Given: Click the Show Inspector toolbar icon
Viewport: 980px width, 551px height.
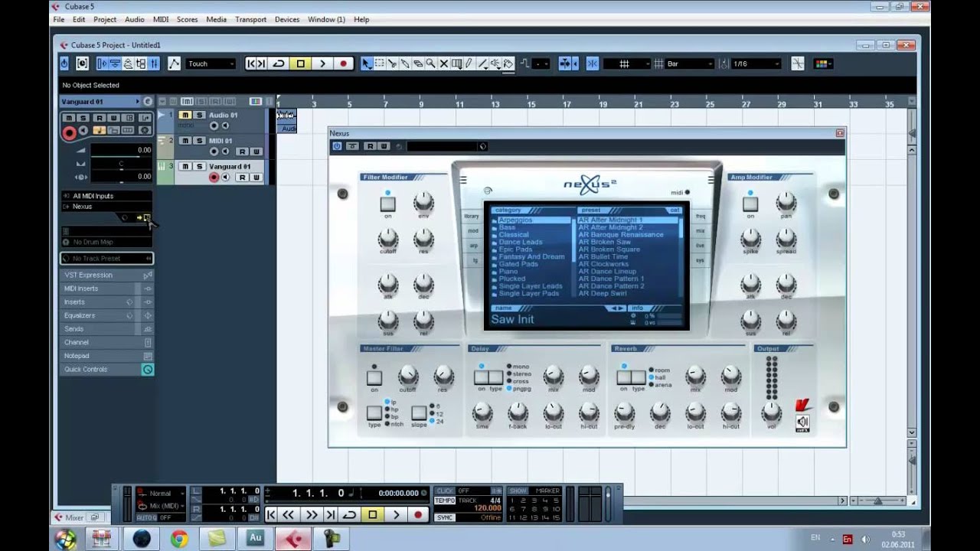Looking at the screenshot, I should [101, 64].
